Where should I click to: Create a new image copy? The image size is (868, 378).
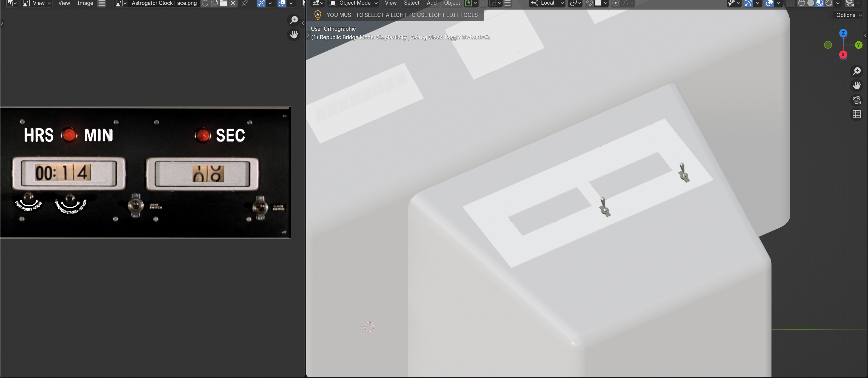coord(214,3)
